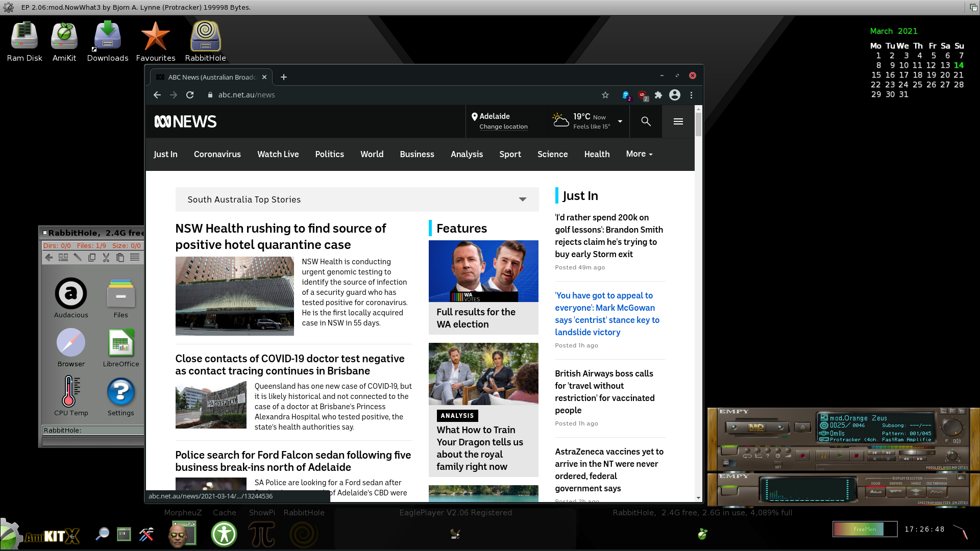The width and height of the screenshot is (980, 551).
Task: Open the Sport nav item
Action: click(x=510, y=154)
